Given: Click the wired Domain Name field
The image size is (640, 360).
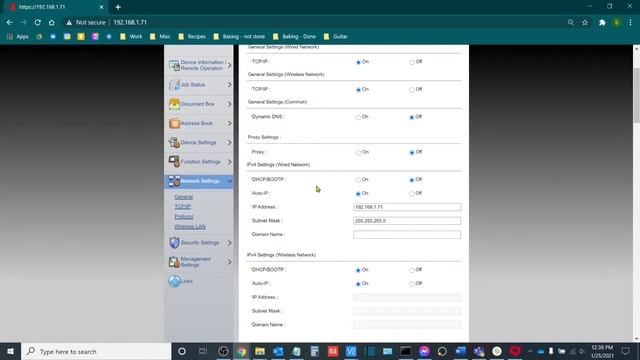Looking at the screenshot, I should click(x=407, y=235).
